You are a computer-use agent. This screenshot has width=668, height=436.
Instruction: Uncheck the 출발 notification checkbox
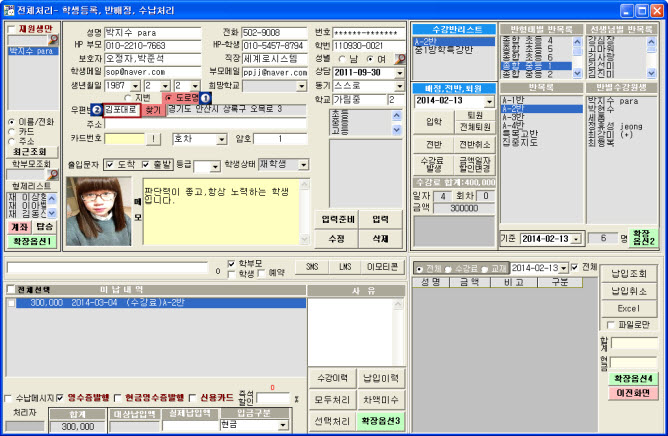pyautogui.click(x=146, y=165)
